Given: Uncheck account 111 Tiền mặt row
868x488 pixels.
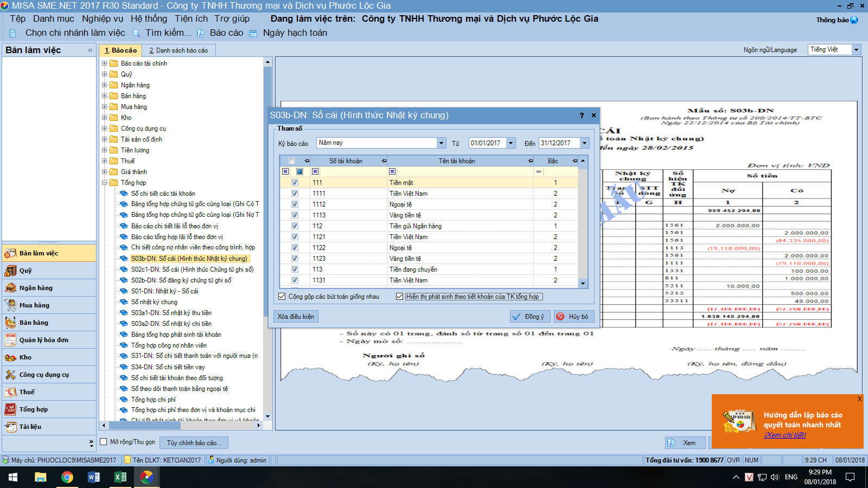Looking at the screenshot, I should pyautogui.click(x=295, y=183).
